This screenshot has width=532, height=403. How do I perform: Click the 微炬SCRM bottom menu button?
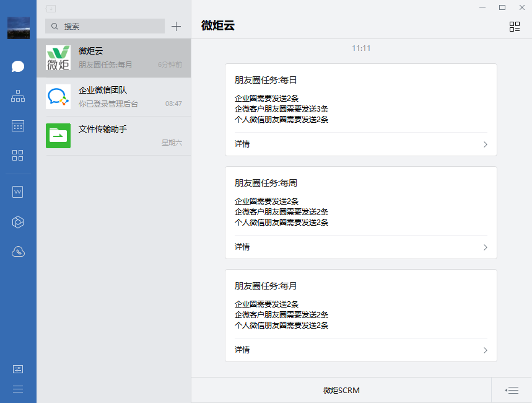(341, 391)
